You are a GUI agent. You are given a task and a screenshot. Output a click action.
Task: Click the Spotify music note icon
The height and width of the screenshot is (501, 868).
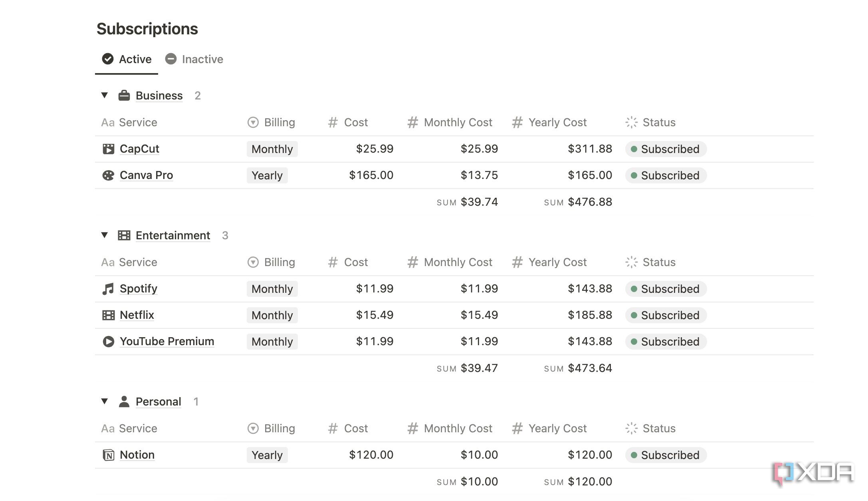108,289
